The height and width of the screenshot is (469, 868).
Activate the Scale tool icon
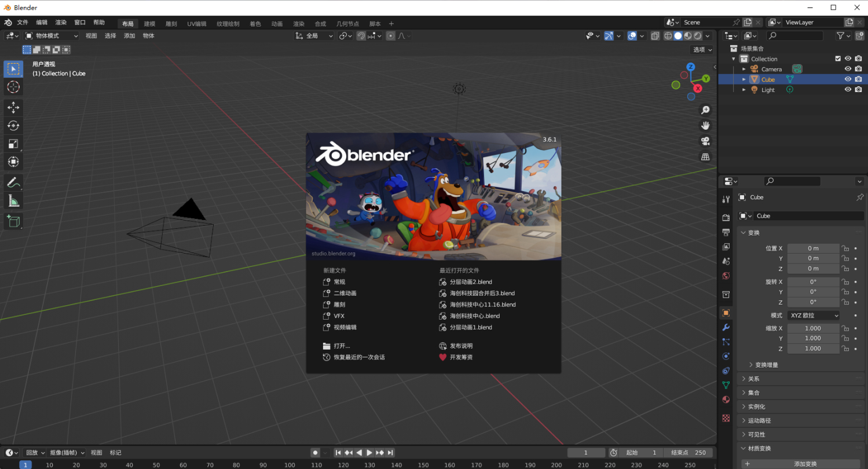[13, 144]
